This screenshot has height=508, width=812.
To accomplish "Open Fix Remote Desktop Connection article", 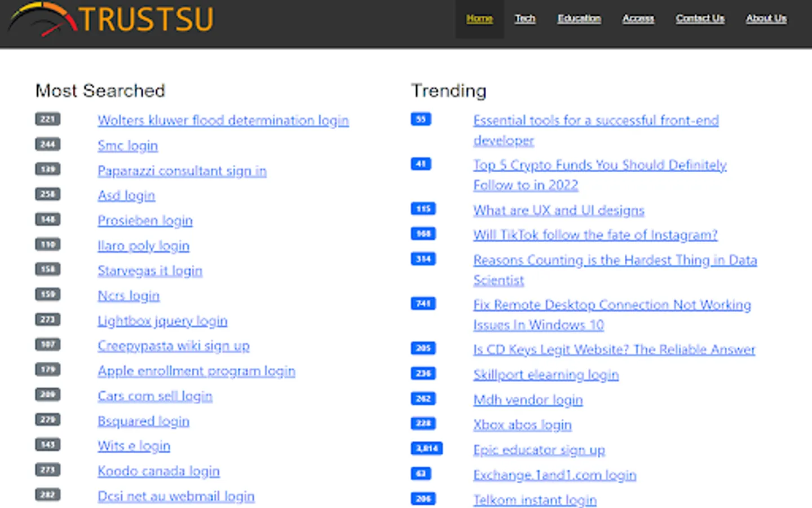I will click(x=612, y=314).
